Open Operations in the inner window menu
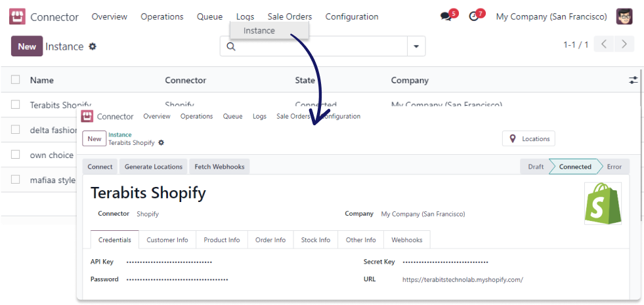 (196, 117)
